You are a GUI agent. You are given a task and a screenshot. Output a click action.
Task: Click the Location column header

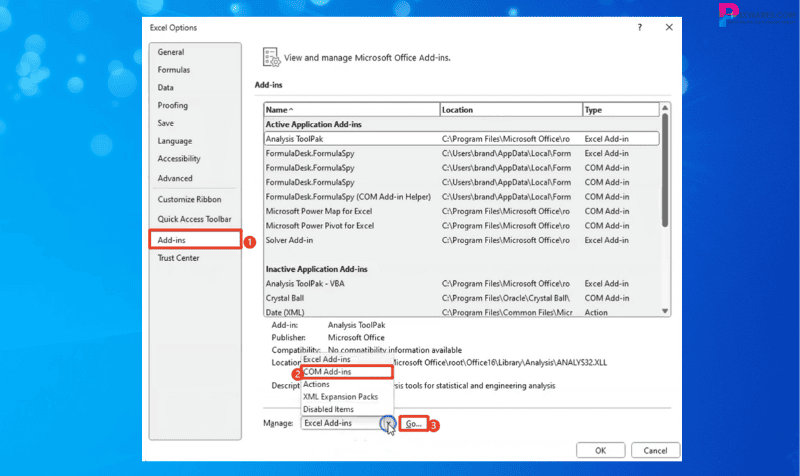pyautogui.click(x=509, y=109)
